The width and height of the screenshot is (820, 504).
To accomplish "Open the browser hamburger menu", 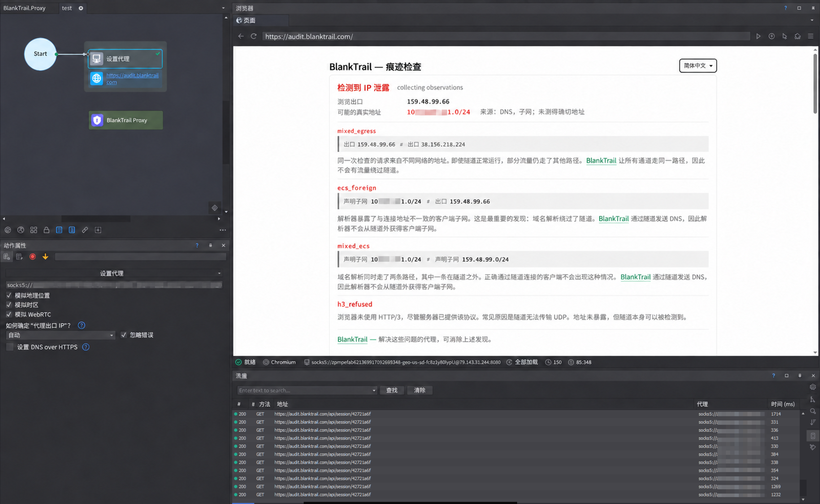I will pos(811,36).
